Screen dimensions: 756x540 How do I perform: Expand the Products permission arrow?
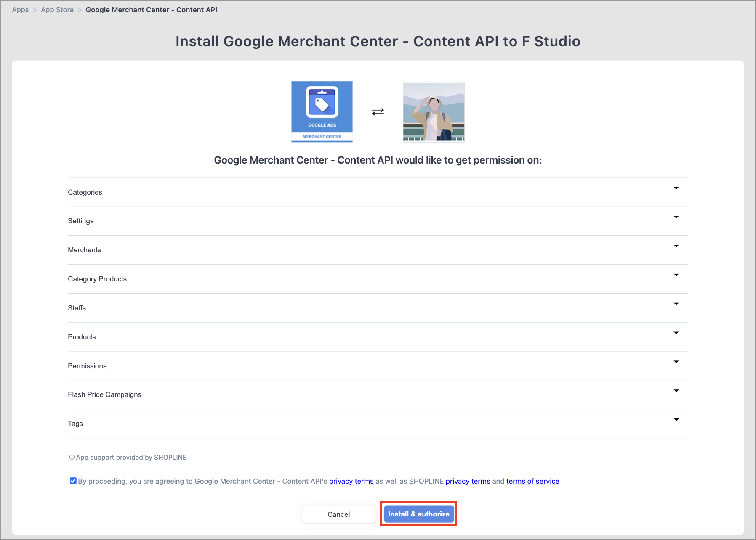[x=676, y=333]
